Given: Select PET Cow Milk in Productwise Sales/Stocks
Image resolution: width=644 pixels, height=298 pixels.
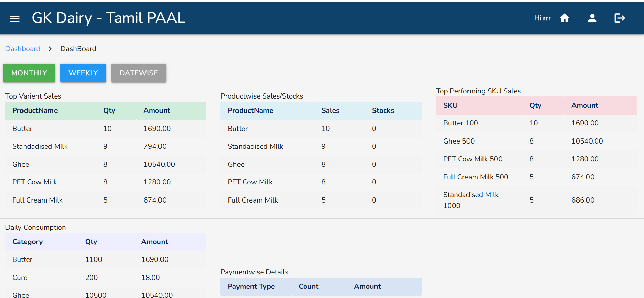Looking at the screenshot, I should [250, 182].
